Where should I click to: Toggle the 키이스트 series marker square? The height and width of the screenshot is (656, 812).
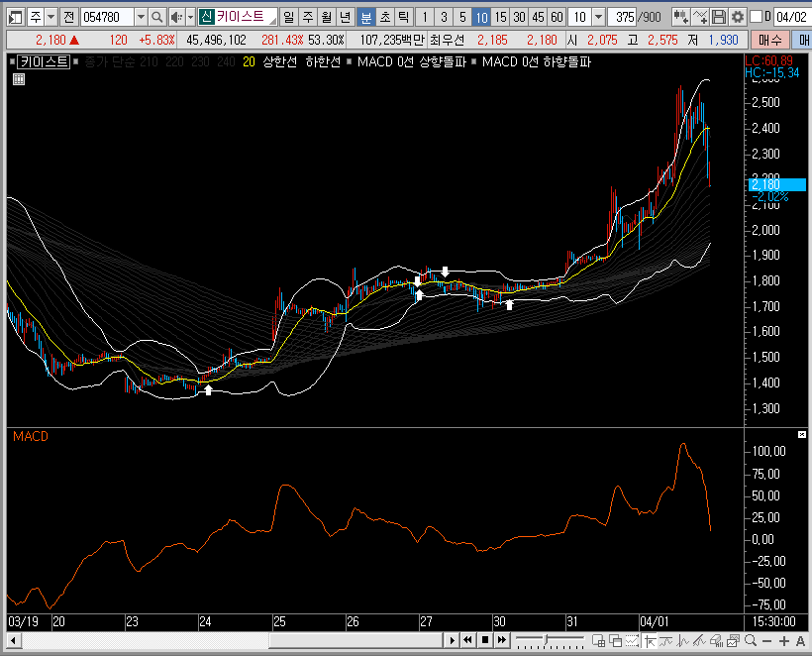12,62
